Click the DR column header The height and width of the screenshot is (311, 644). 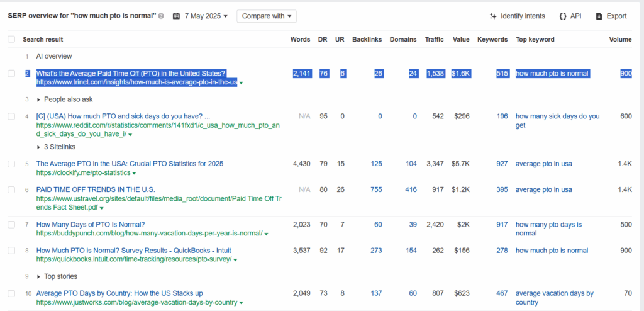(x=323, y=40)
